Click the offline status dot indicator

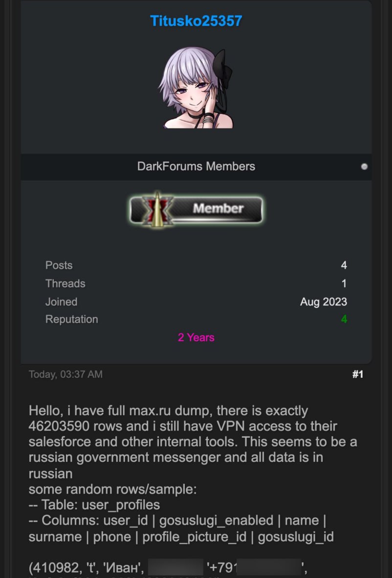(x=364, y=167)
